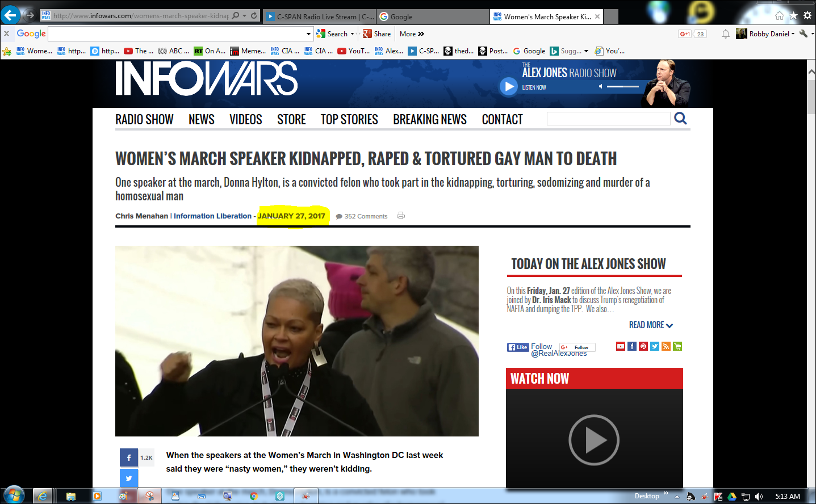Click the Infowars site search field
816x504 pixels.
(x=608, y=119)
